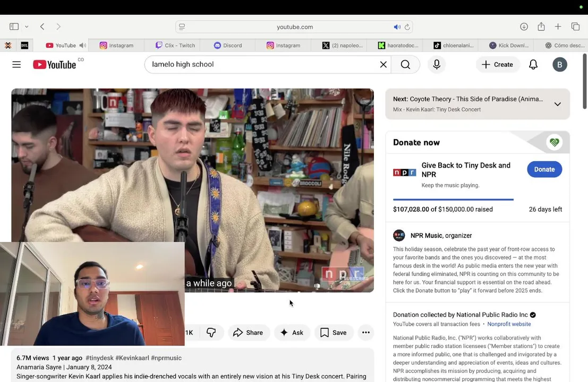Select the pinned X tab
The width and height of the screenshot is (588, 382).
tap(8, 45)
